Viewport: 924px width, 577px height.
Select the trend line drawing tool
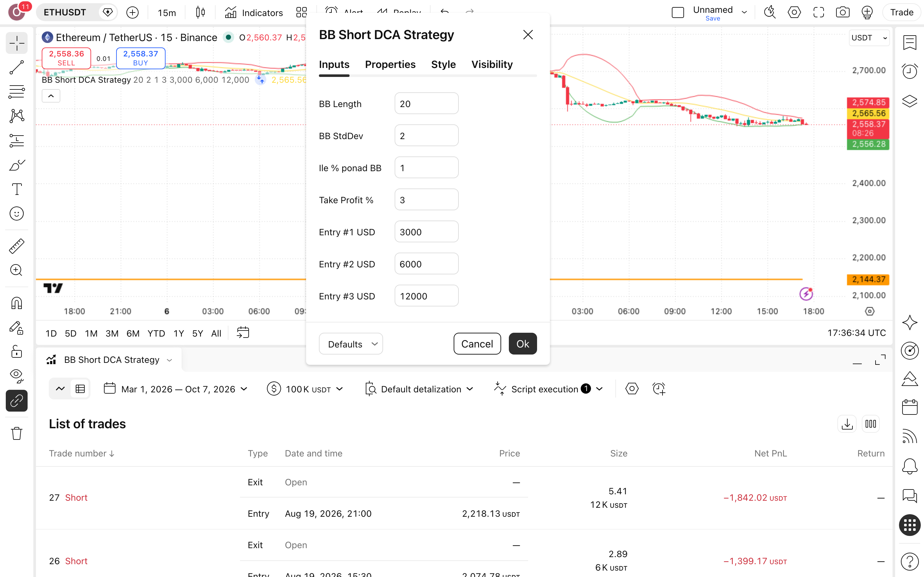[x=16, y=68]
